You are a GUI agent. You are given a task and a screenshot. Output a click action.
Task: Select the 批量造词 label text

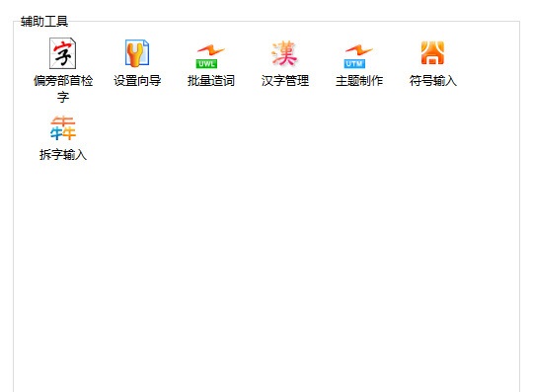[x=211, y=81]
